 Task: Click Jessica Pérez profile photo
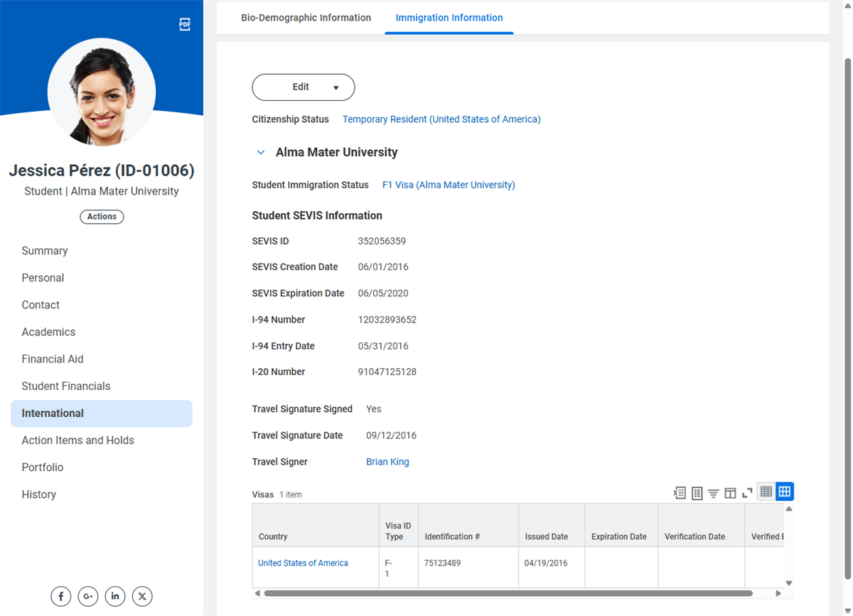tap(102, 92)
